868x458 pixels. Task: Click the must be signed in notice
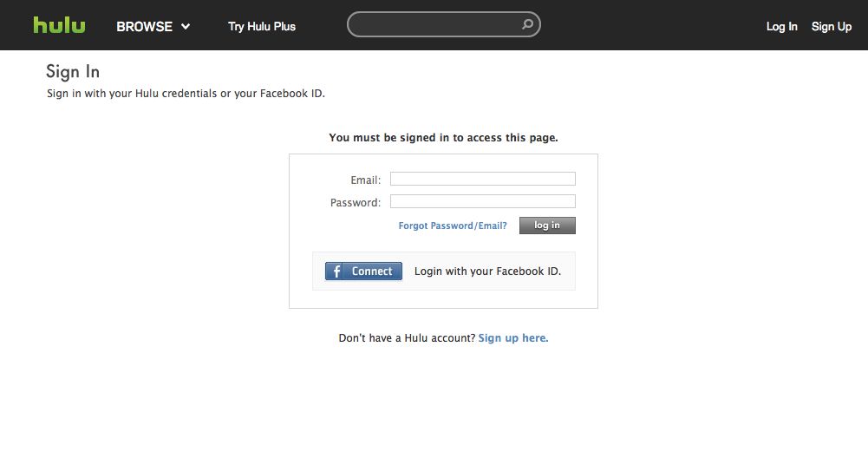pos(443,137)
